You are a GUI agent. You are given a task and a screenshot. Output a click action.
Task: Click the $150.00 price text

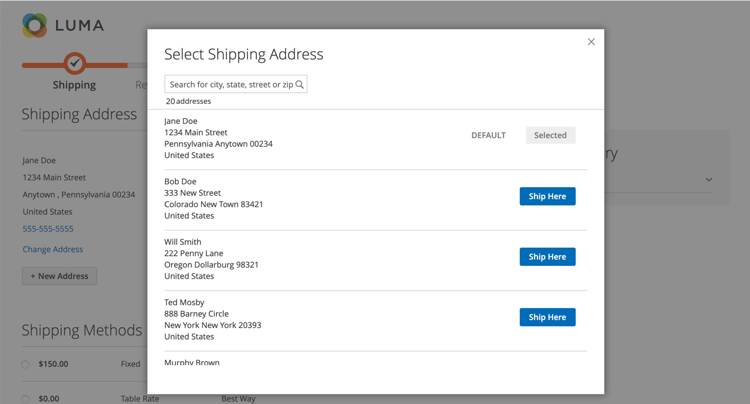pos(54,364)
